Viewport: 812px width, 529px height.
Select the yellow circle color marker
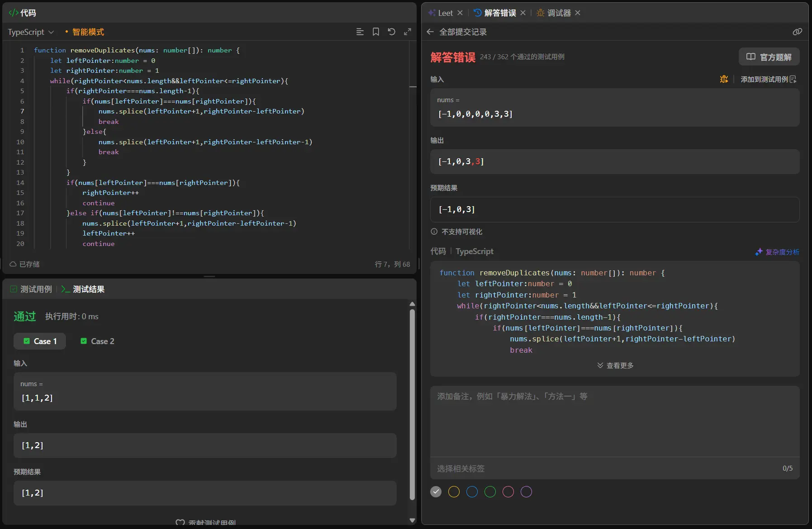pyautogui.click(x=454, y=491)
